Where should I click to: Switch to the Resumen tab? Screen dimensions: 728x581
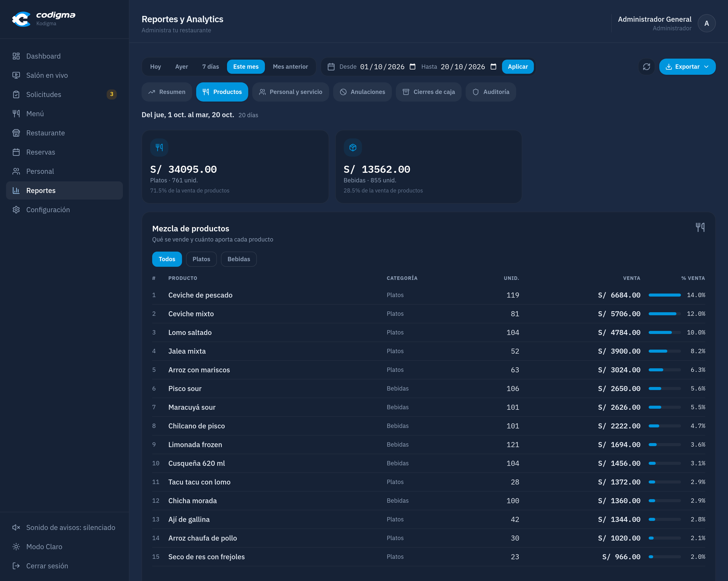pos(167,92)
